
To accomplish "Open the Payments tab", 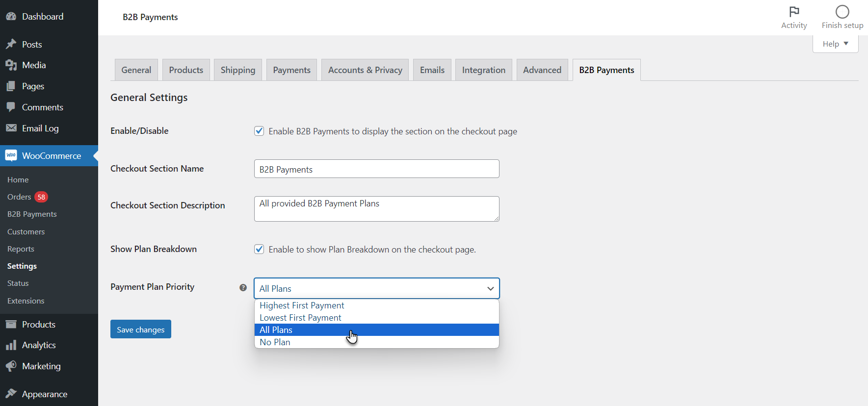I will coord(292,70).
